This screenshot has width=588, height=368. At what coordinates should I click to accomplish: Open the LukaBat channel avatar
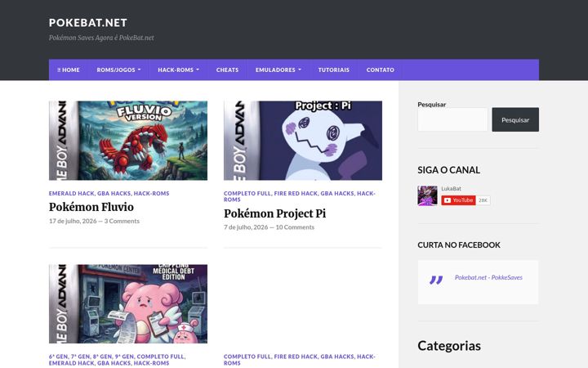427,195
